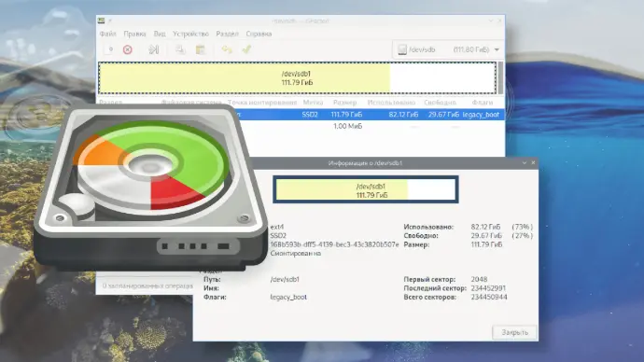
Task: Click the yellow undo last operation icon
Action: pyautogui.click(x=227, y=49)
